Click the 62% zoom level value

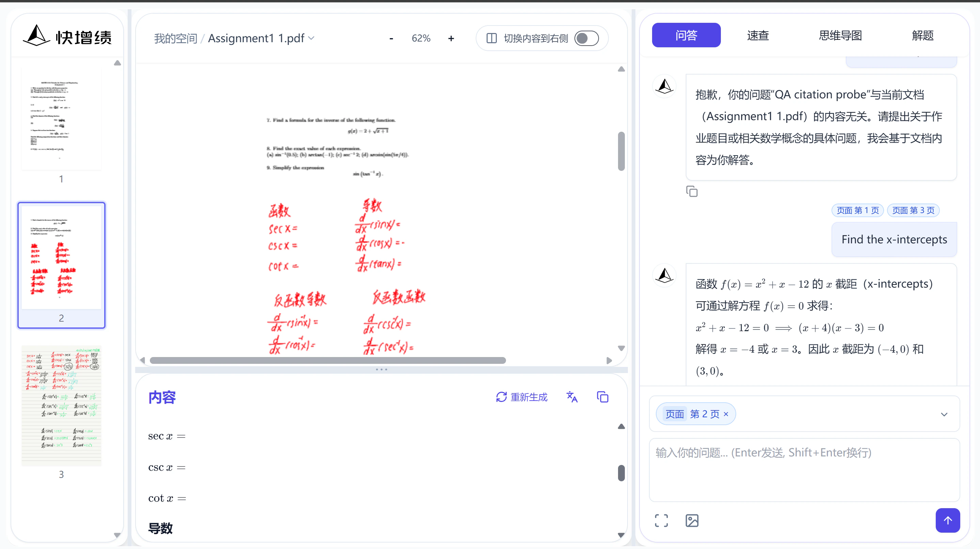421,38
